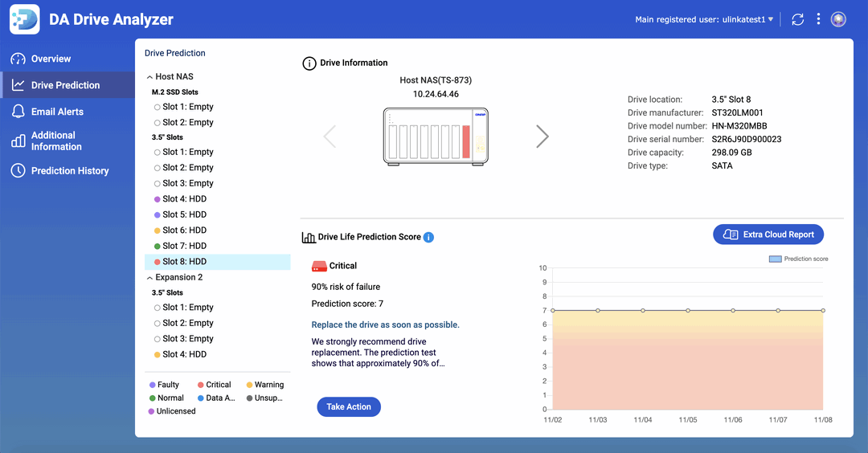Open the Prediction History sidebar section
Screen dimensions: 868x453
tap(69, 171)
